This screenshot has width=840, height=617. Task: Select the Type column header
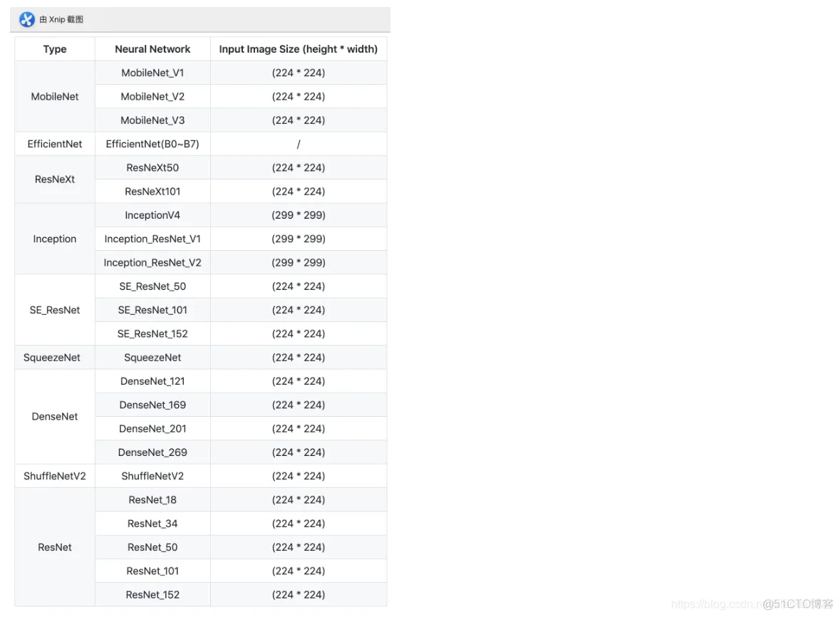tap(55, 49)
